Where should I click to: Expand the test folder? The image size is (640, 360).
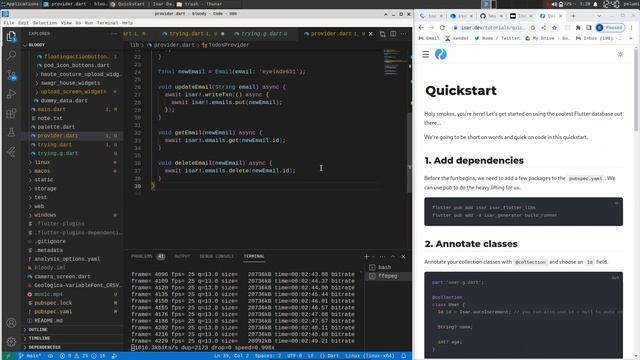tap(41, 198)
